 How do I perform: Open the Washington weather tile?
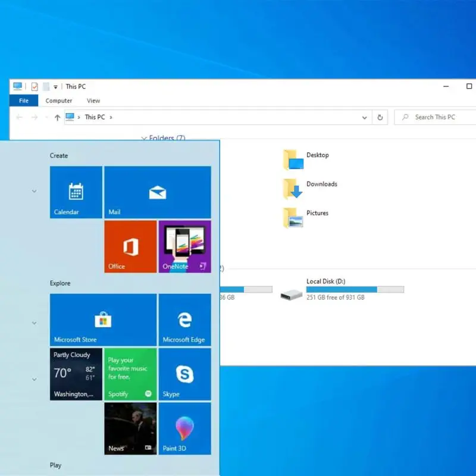[76, 374]
